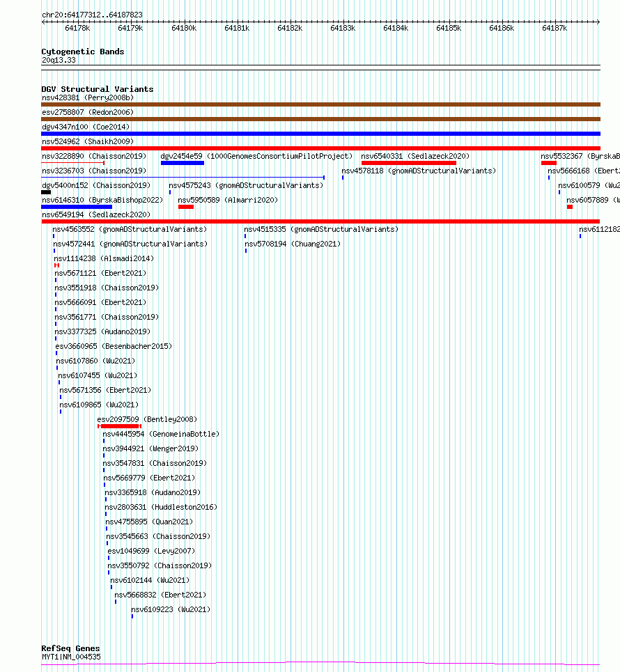Select nsv4578118 gnomADStructuralVariants label
Screen dimensions: 620x672
click(419, 171)
